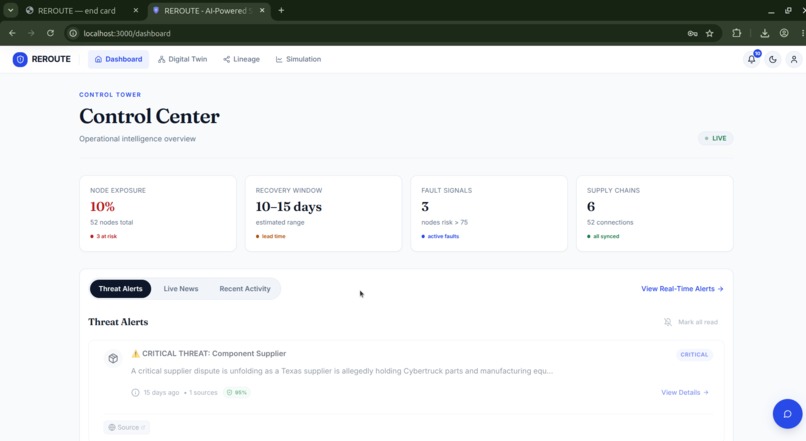The height and width of the screenshot is (441, 806).
Task: Click the password key icon in the address bar
Action: click(x=692, y=33)
